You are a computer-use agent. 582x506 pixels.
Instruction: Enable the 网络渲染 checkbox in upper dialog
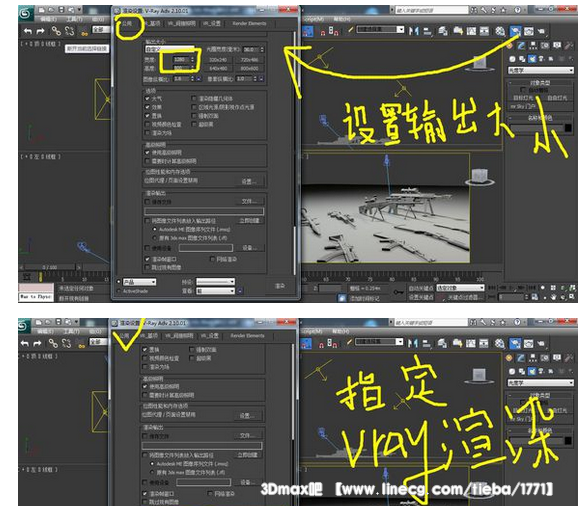point(212,259)
